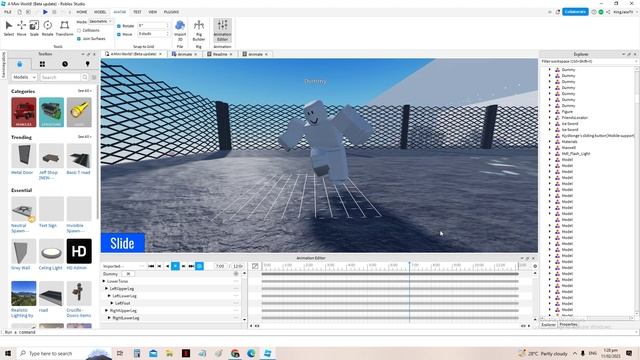Image resolution: width=640 pixels, height=360 pixels.
Task: Expand the LowerTorso track
Action: [x=104, y=281]
